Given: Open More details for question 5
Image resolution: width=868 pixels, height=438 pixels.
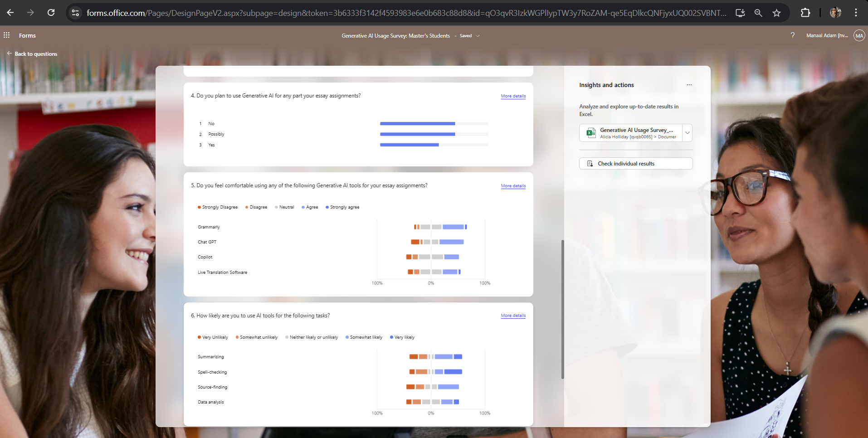Looking at the screenshot, I should pos(513,186).
